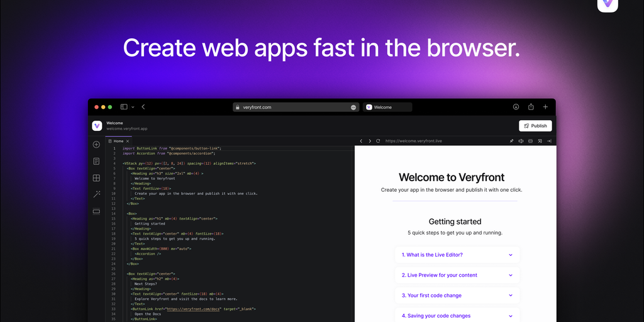Open the components grid icon in sidebar
Image resolution: width=644 pixels, height=322 pixels.
96,178
